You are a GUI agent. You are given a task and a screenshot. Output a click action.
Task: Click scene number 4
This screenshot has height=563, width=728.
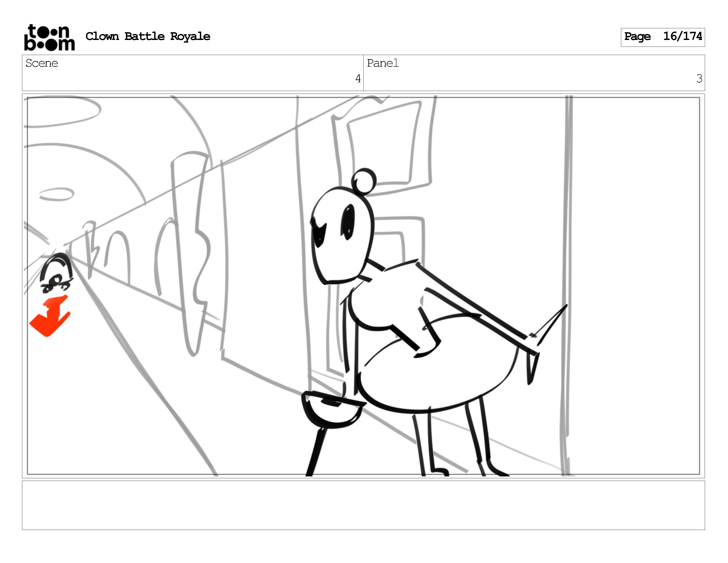(x=358, y=79)
